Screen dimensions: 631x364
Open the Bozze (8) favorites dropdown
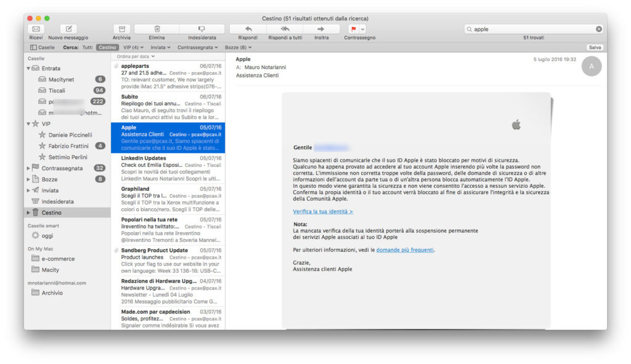(238, 47)
